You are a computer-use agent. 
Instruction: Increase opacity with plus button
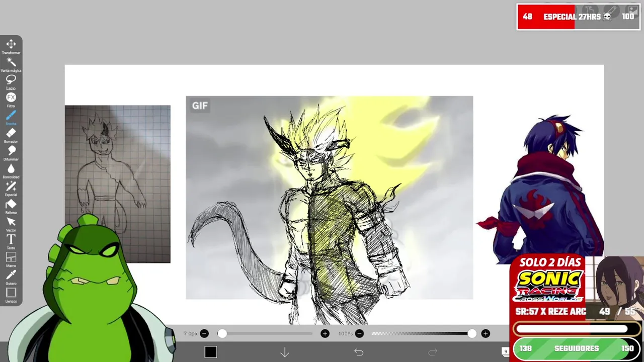point(486,333)
